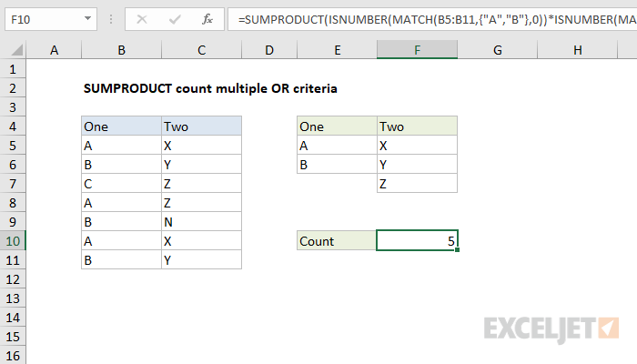637x364 pixels.
Task: Select cell B6 containing 'B'
Action: 121,165
